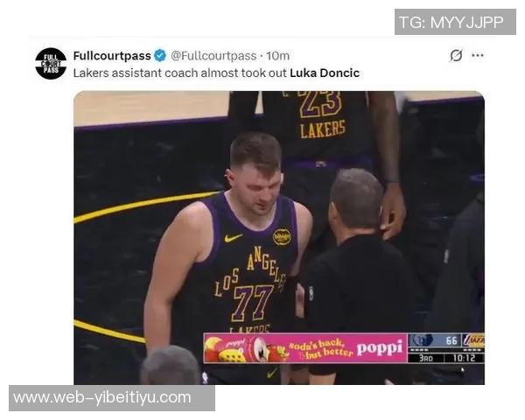525x420 pixels.
Task: Click the 10:12 game clock
Action: point(464,358)
